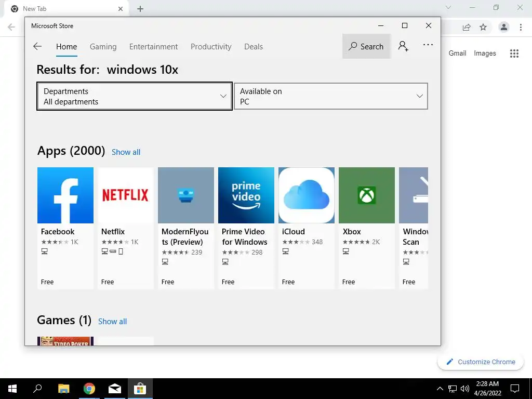Show all Games results
Screen dimensions: 532x399
tap(112, 321)
